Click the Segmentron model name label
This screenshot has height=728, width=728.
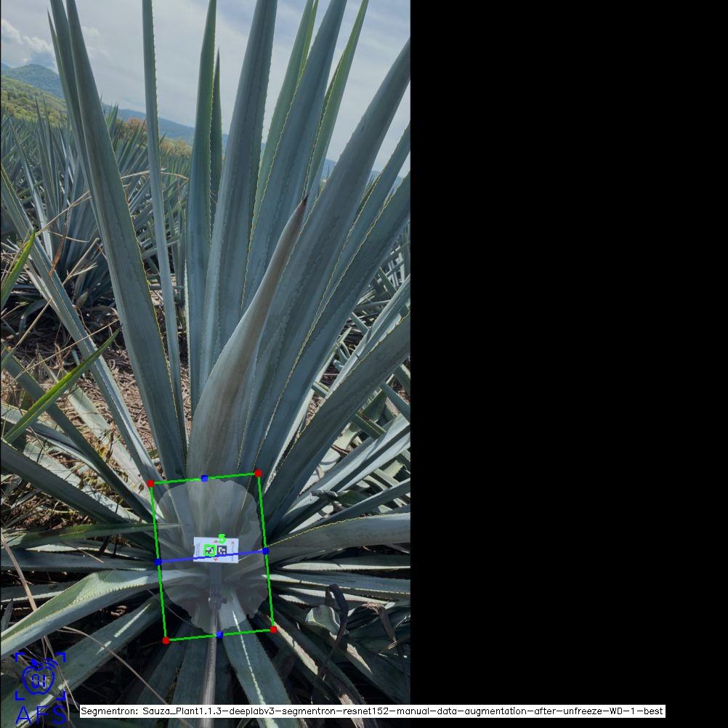[372, 711]
